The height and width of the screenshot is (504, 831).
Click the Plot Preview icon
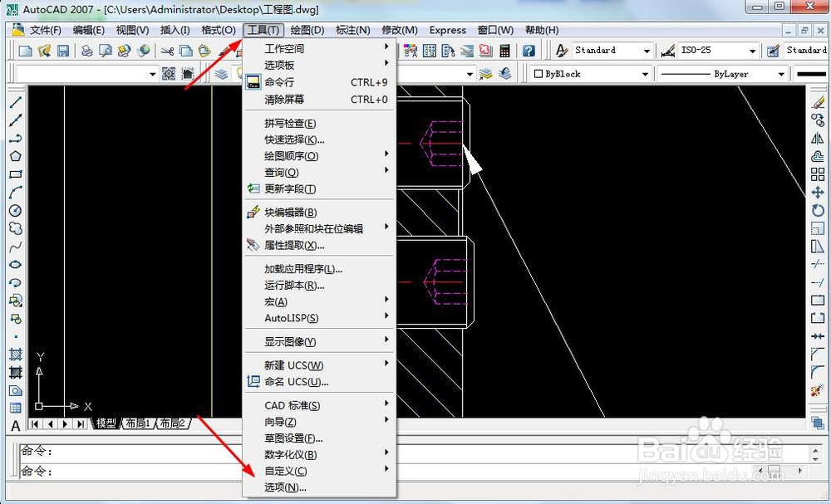tap(106, 51)
